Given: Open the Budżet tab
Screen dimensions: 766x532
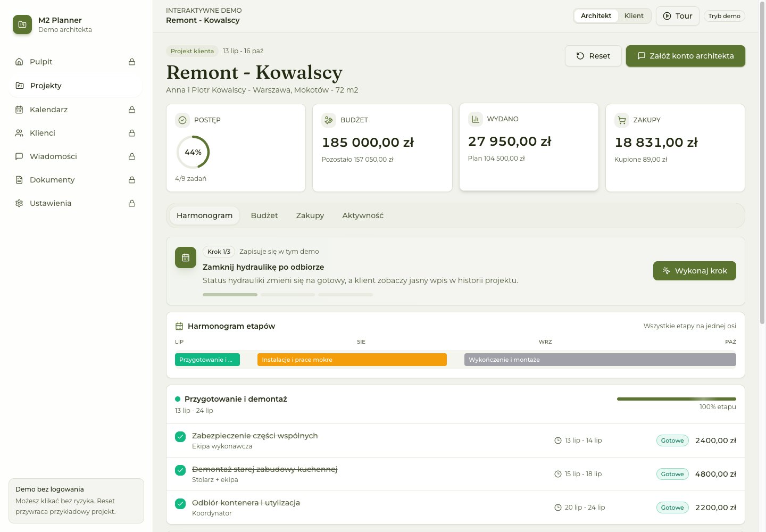Looking at the screenshot, I should [x=264, y=215].
